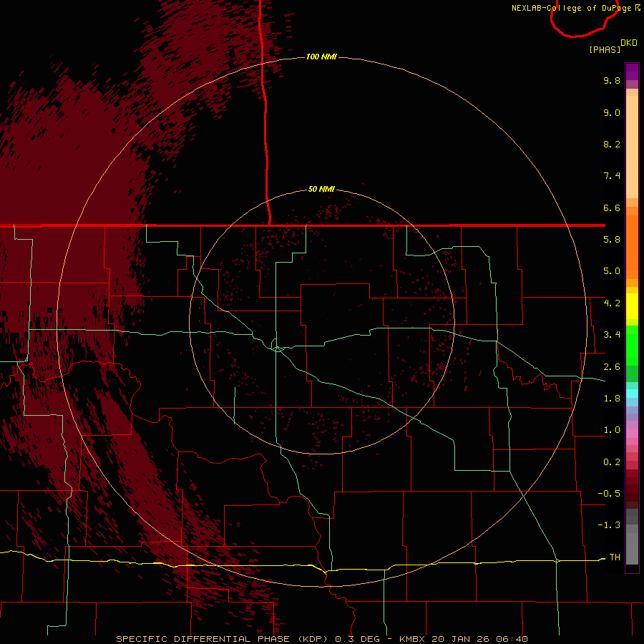Click the "5.8" legend value
The width and height of the screenshot is (644, 644).
click(612, 240)
